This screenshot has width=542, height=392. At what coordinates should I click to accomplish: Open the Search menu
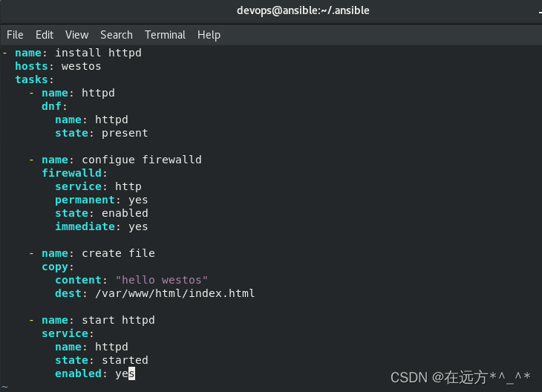[117, 35]
